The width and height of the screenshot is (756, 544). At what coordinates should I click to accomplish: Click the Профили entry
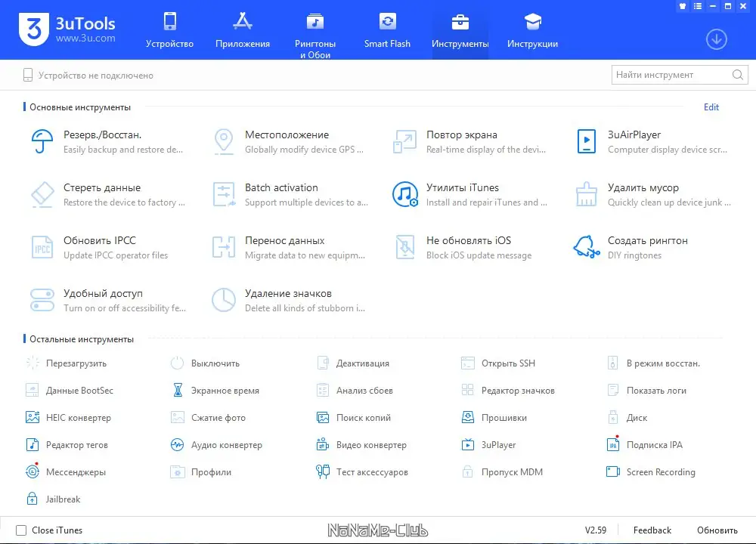click(x=201, y=471)
